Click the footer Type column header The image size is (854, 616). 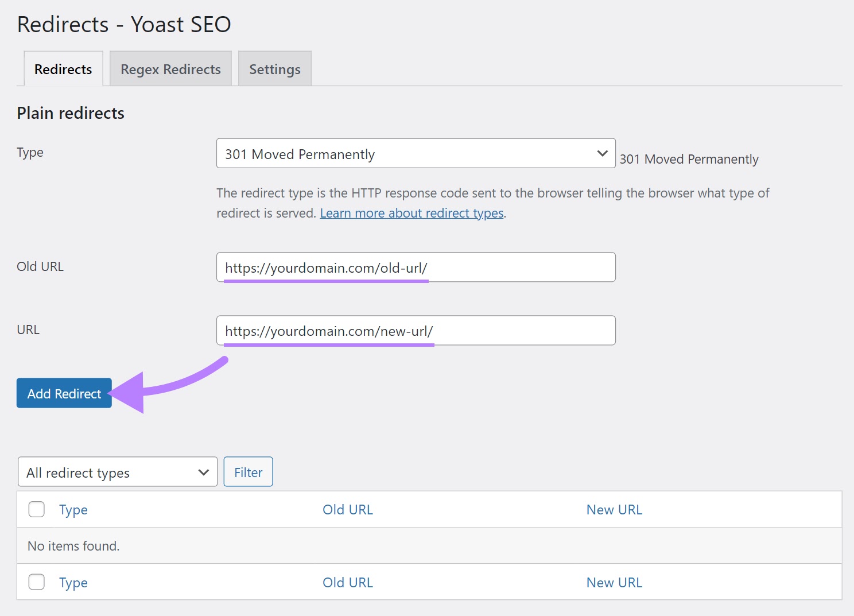click(73, 582)
